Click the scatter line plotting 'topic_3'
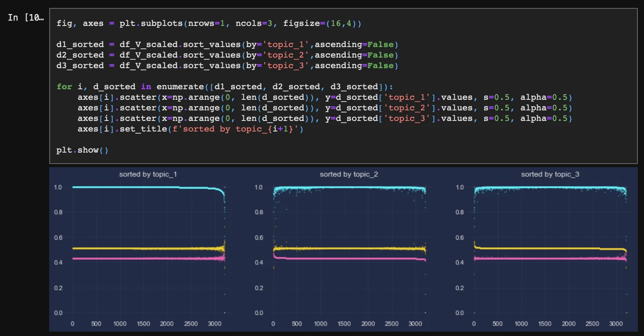 pos(325,118)
